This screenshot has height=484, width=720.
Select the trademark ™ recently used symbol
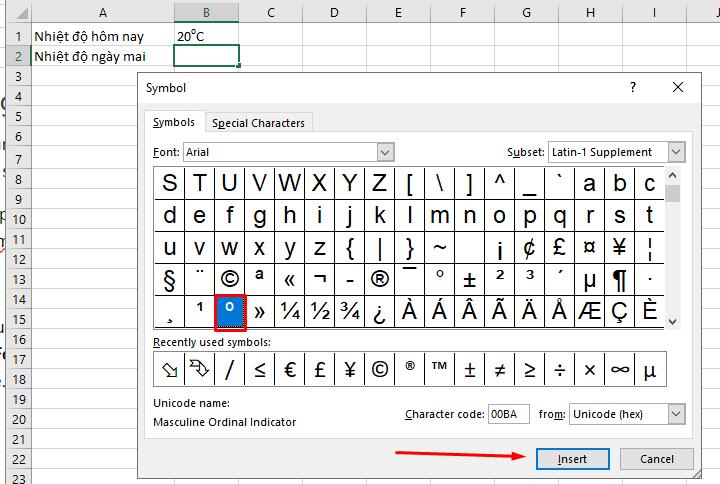pyautogui.click(x=439, y=369)
